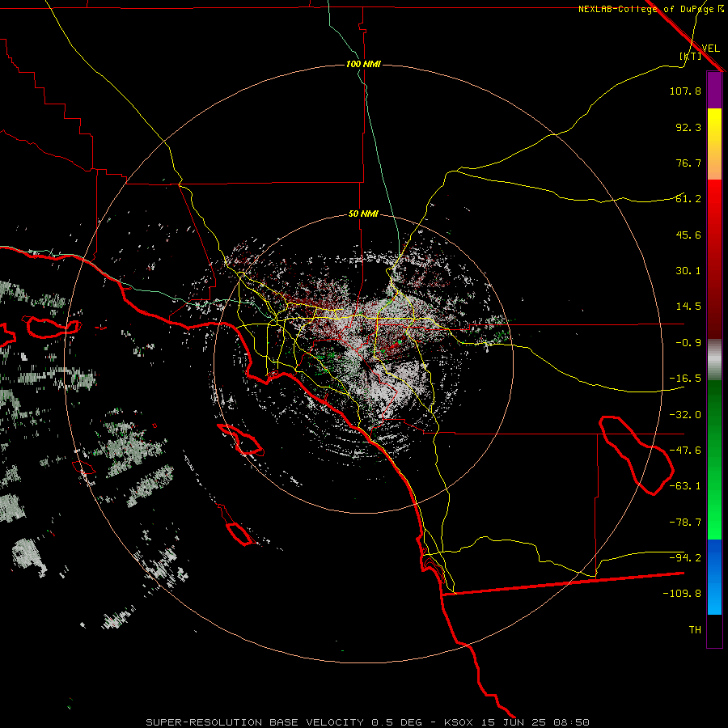Viewport: 728px width, 728px height.
Task: Click the Super-Resolution Base Velocity caption
Action: click(x=368, y=722)
